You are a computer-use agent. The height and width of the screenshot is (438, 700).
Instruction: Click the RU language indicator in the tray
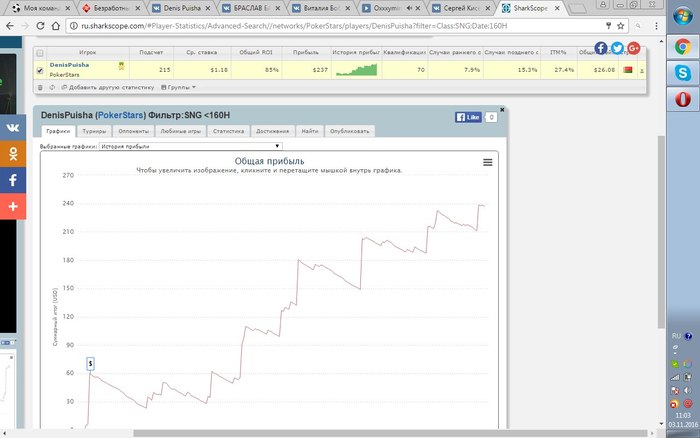coord(676,336)
